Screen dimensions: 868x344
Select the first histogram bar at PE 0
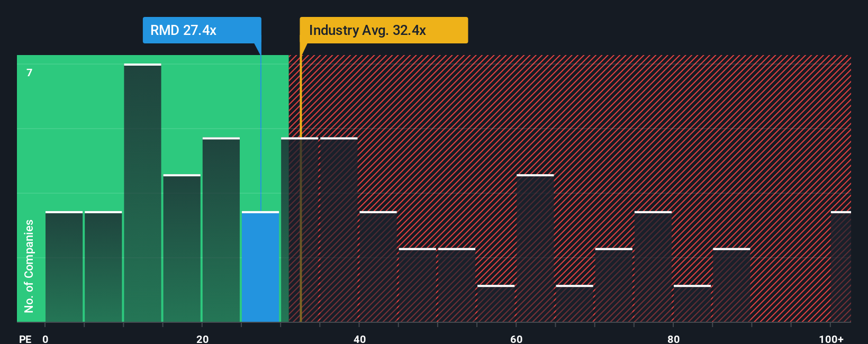pyautogui.click(x=64, y=267)
